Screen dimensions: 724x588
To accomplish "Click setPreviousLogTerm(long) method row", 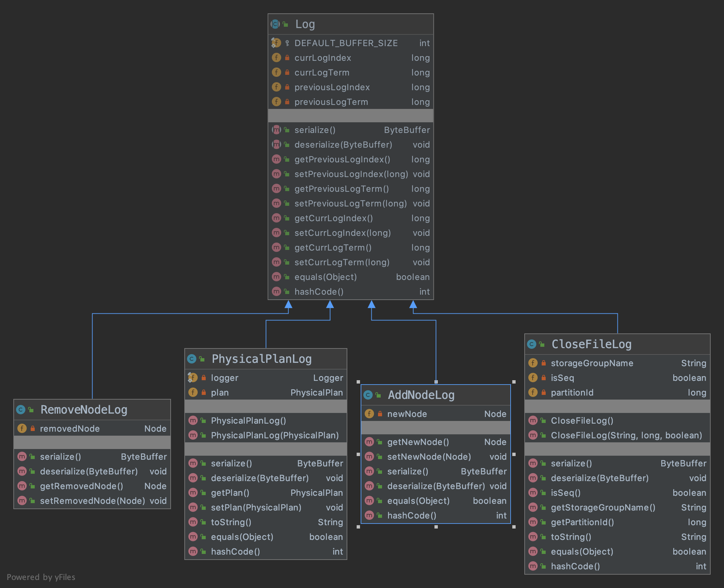I will click(x=351, y=203).
